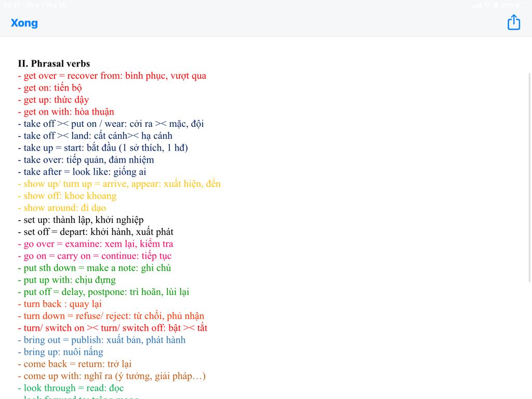The image size is (532, 399).
Task: Click the 'turn back : quay lại' line
Action: pyautogui.click(x=60, y=304)
